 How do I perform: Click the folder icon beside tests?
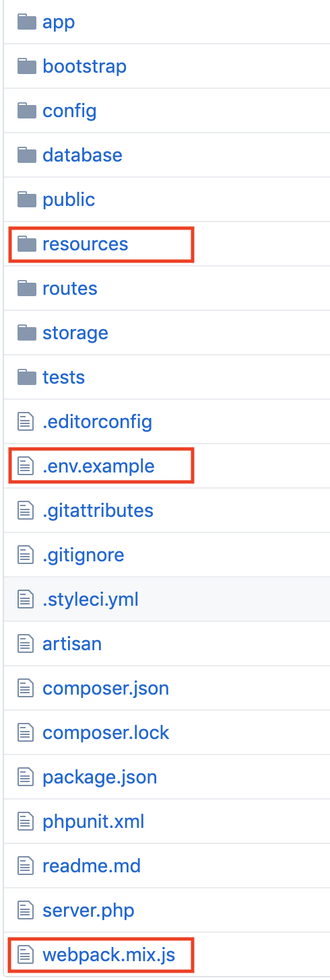tap(26, 377)
